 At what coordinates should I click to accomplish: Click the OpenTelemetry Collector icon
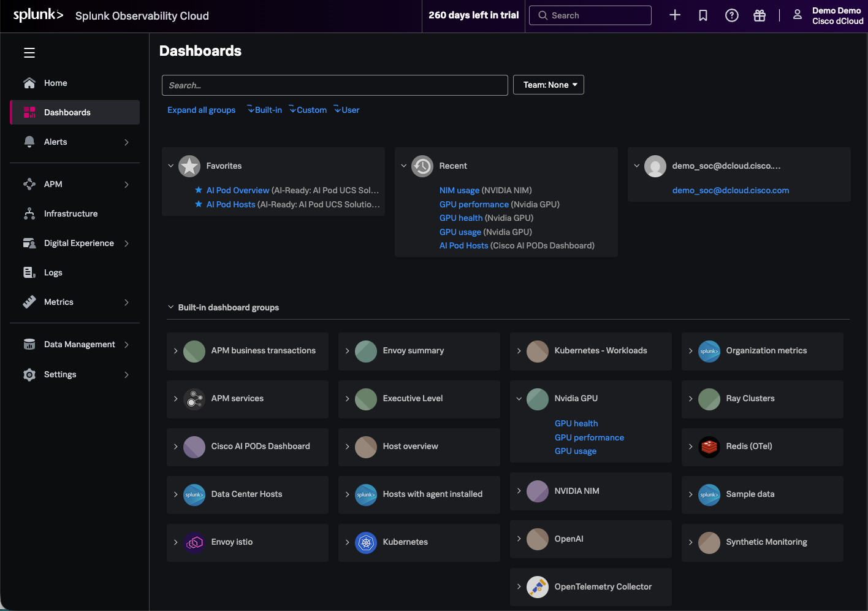click(538, 587)
